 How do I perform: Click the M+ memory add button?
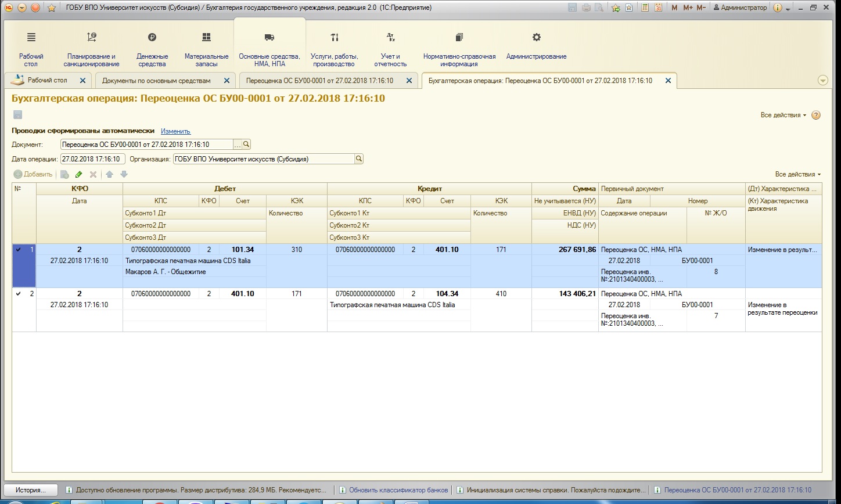[688, 8]
